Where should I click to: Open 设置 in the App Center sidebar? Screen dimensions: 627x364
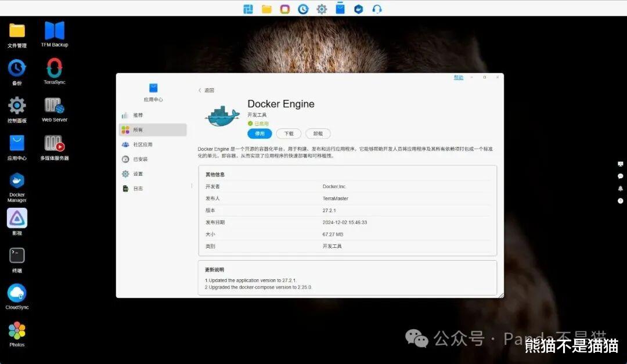coord(153,174)
